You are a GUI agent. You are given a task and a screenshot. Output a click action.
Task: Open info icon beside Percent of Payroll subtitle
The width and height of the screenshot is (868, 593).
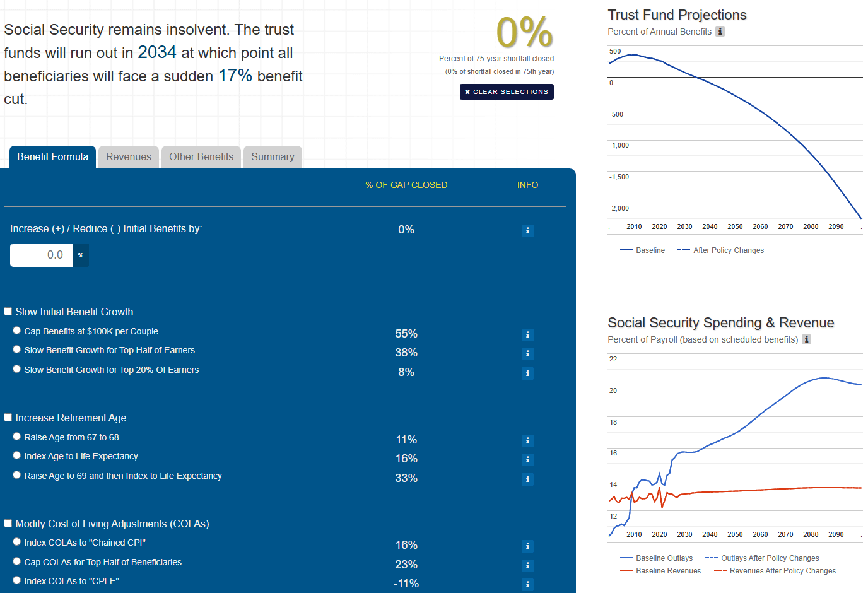[806, 339]
